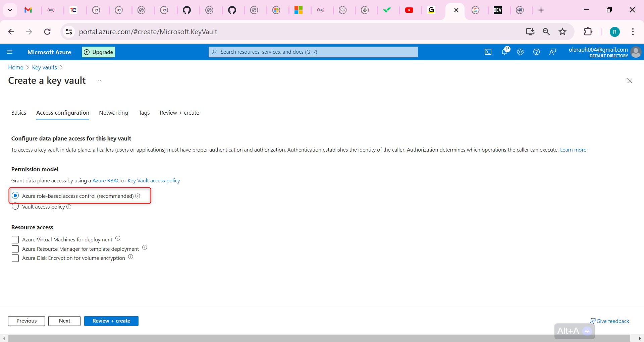Switch to the Networking tab
Viewport: 644px width, 342px height.
tap(113, 113)
